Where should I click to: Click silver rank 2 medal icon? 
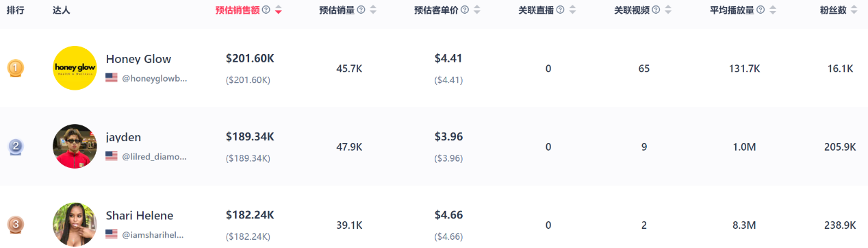(x=16, y=147)
